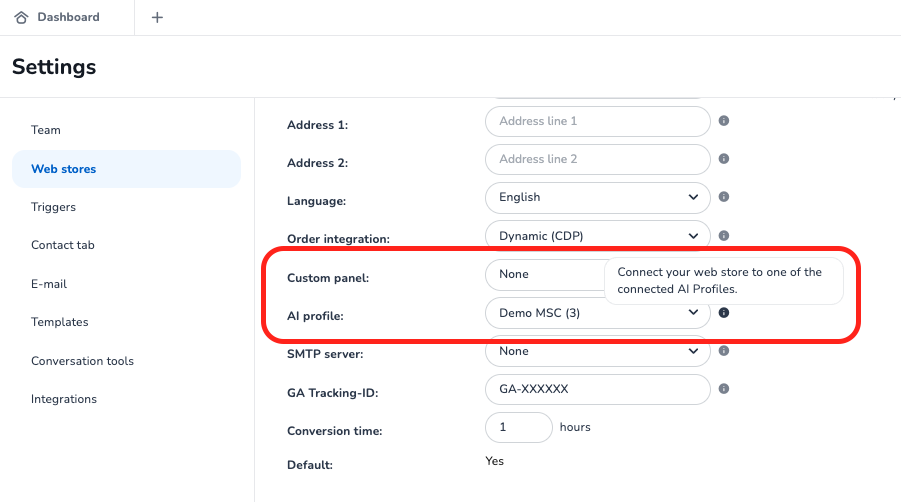Click the Language field info icon
Image resolution: width=901 pixels, height=502 pixels.
pyautogui.click(x=724, y=198)
